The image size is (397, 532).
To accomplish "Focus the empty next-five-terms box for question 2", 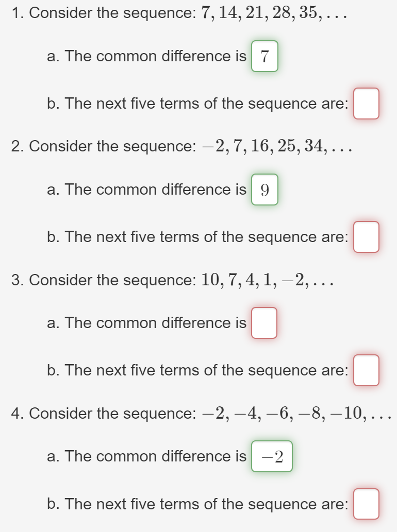I will pos(366,237).
